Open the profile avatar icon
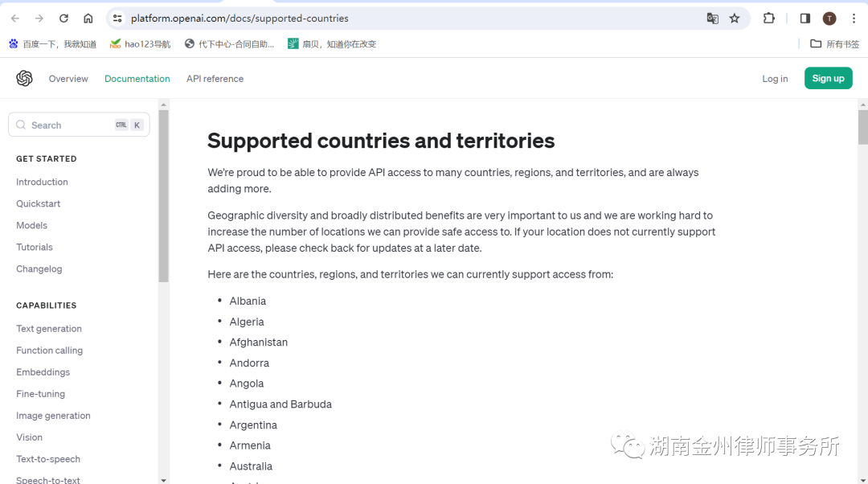The width and height of the screenshot is (868, 484). tap(829, 18)
